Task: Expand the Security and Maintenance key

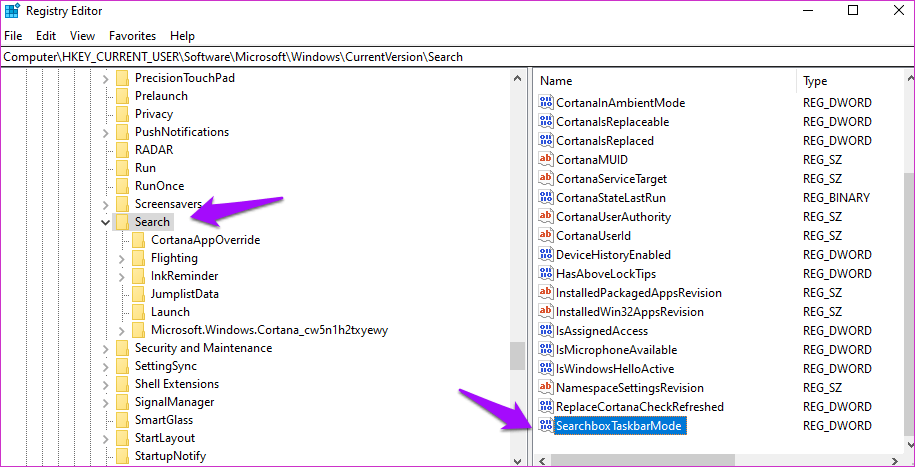Action: pyautogui.click(x=106, y=348)
